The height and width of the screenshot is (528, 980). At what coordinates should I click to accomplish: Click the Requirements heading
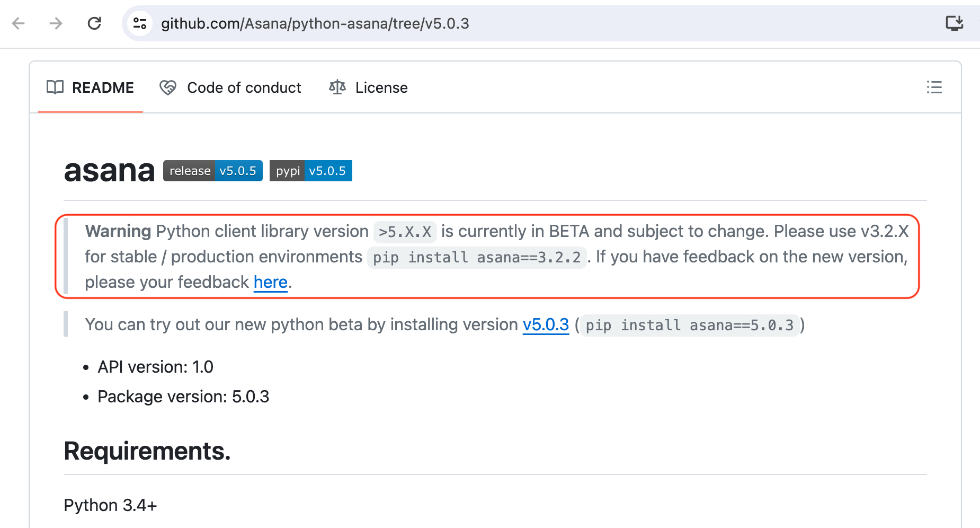147,451
